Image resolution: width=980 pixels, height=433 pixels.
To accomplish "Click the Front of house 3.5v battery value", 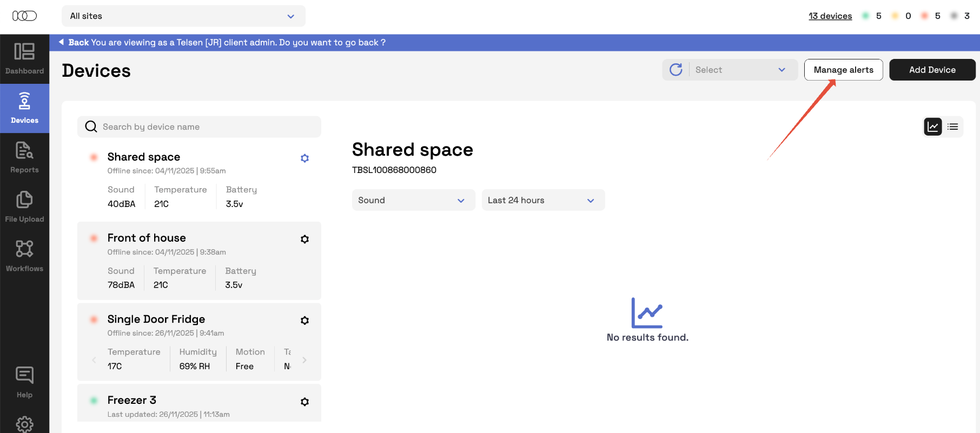I will point(234,285).
